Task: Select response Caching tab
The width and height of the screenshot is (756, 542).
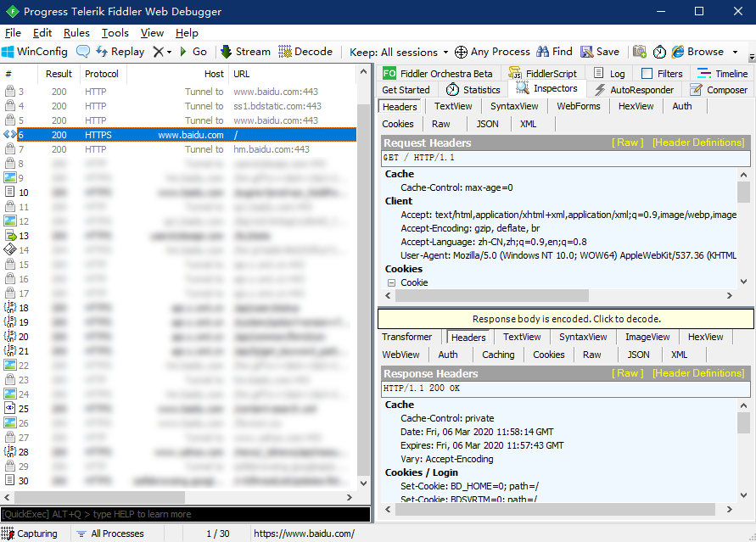Action: 498,355
